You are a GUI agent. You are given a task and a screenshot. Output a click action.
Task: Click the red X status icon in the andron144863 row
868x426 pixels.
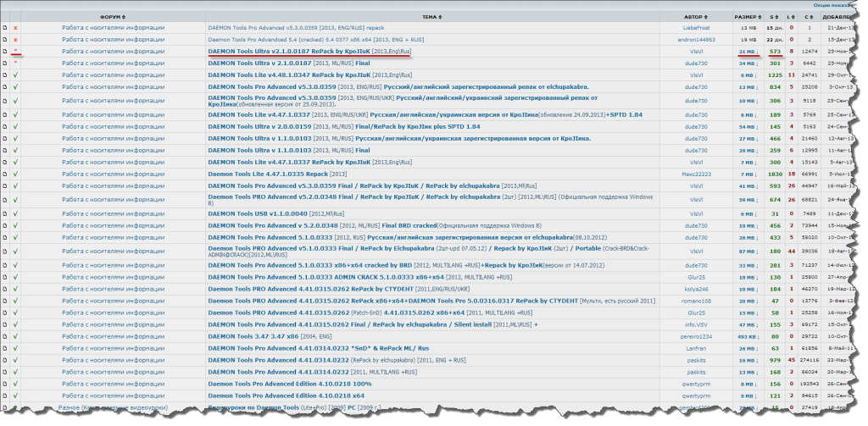(15, 40)
